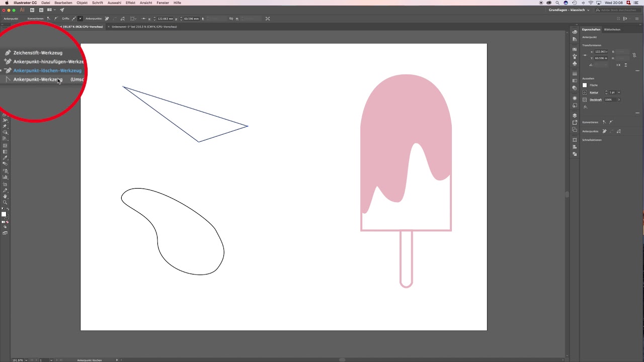Image resolution: width=644 pixels, height=362 pixels.
Task: Edit the X value in Transformieren panel
Action: 601,52
